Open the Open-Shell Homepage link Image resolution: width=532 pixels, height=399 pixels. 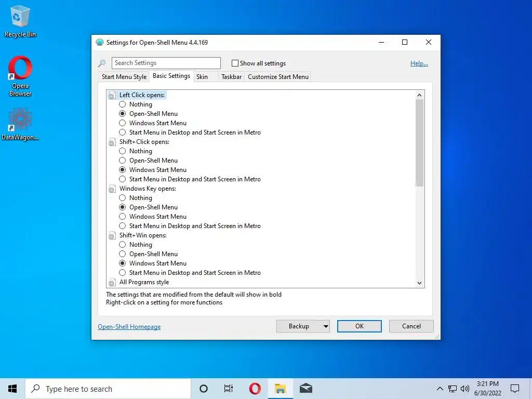point(129,327)
